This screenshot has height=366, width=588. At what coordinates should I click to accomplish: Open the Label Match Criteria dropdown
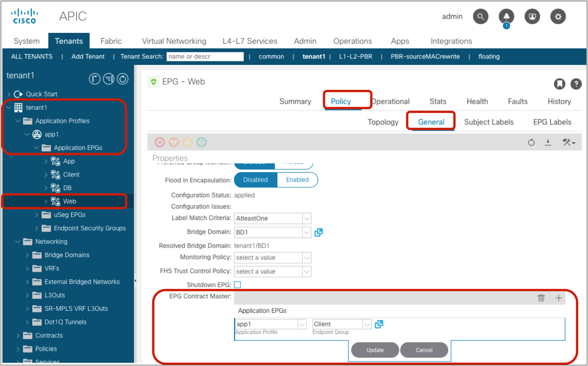click(307, 218)
